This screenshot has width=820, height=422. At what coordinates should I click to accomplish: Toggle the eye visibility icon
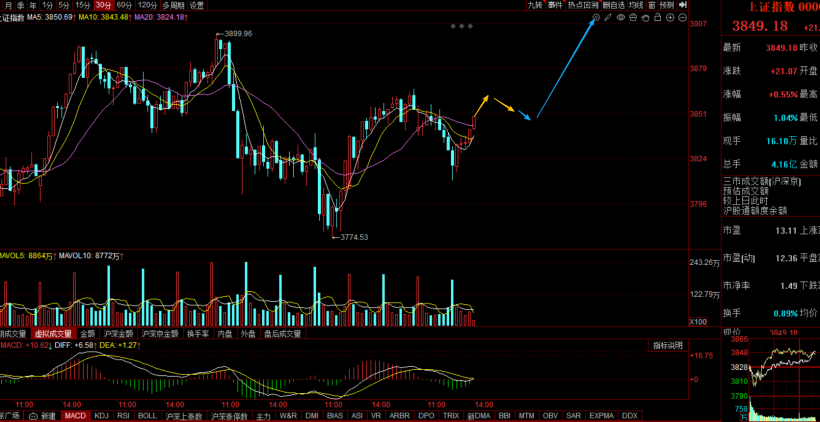tap(621, 18)
